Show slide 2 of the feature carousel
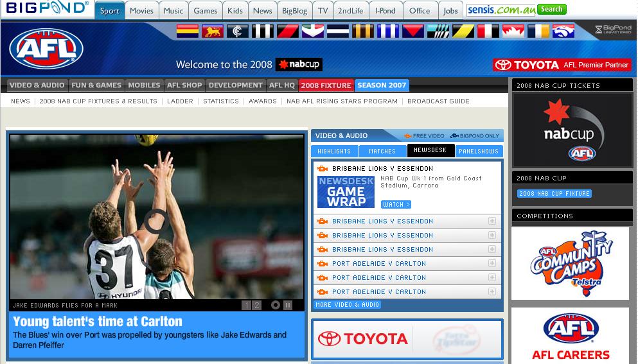This screenshot has width=638, height=364. point(257,305)
